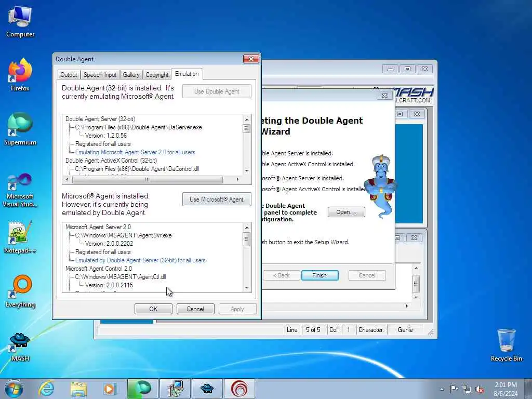532x399 pixels.
Task: Select Microsoft Agent Server 2.0 tree item
Action: (98, 227)
